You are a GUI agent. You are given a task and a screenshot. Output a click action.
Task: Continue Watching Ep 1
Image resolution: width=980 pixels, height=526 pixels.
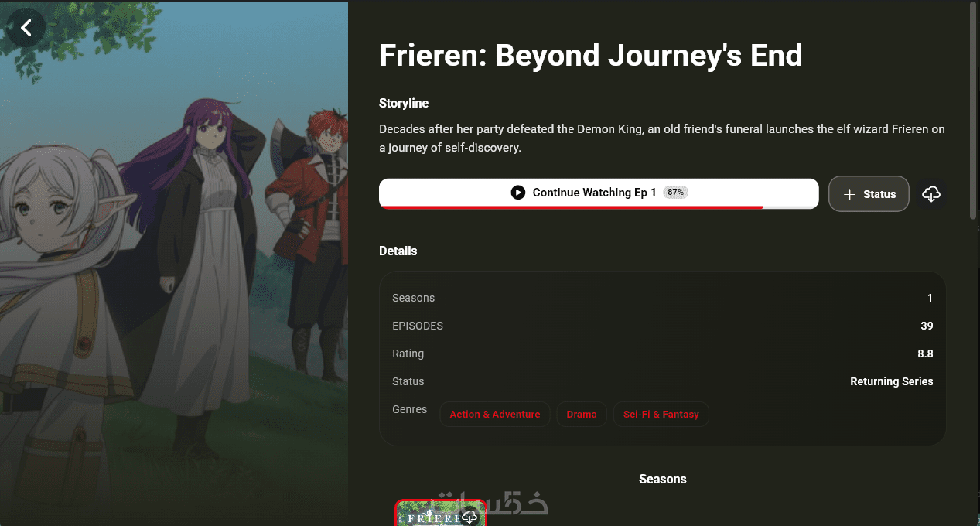(x=599, y=193)
